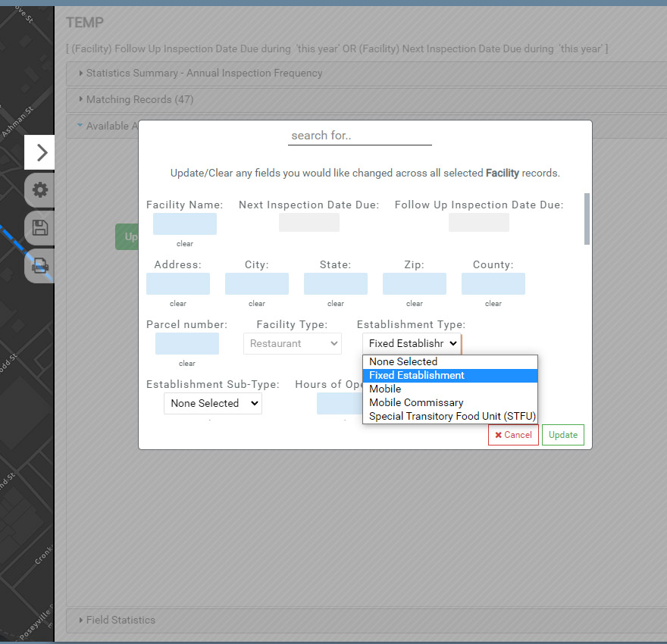Open the Establishment Sub-Type dropdown

212,403
